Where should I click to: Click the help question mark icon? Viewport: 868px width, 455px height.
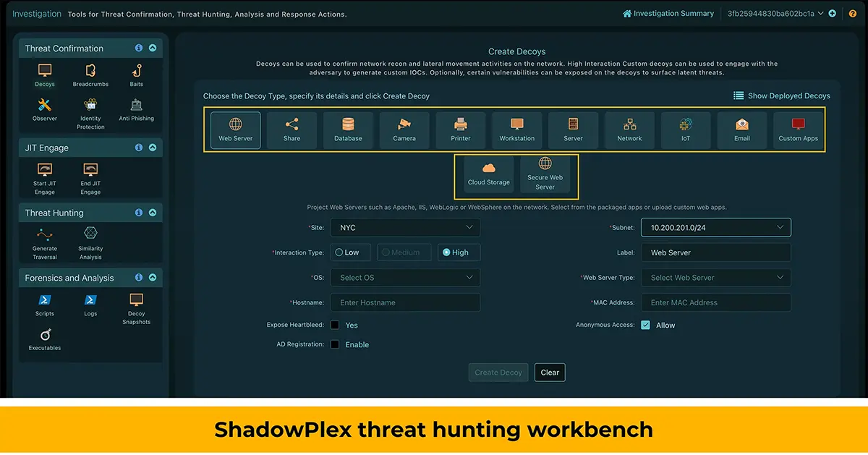[x=852, y=13]
